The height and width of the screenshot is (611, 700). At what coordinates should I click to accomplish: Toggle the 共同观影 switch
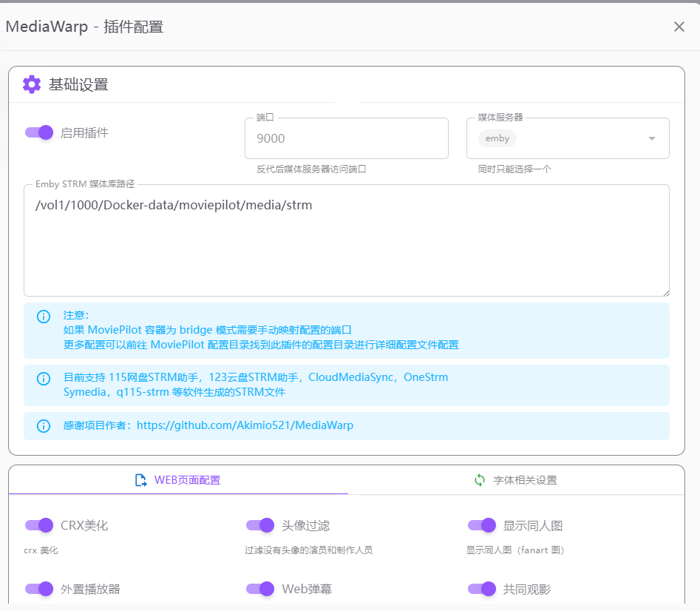click(x=482, y=589)
